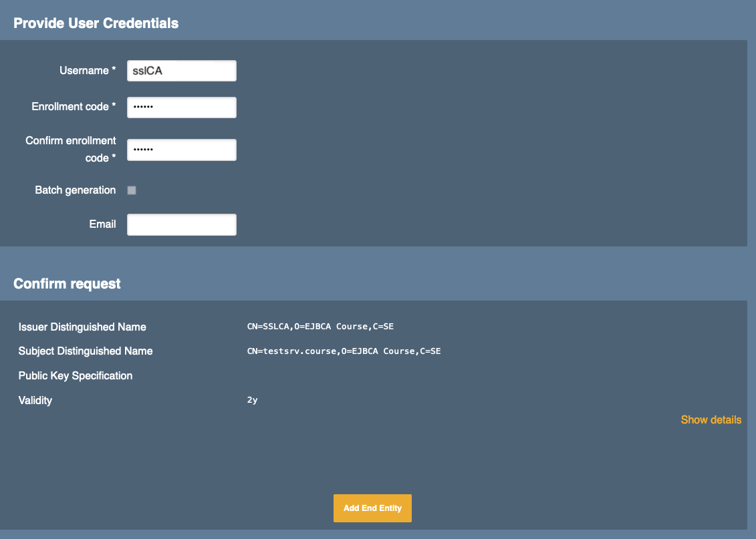This screenshot has height=539, width=756.
Task: Click the Subject Distinguished Name label
Action: click(86, 351)
